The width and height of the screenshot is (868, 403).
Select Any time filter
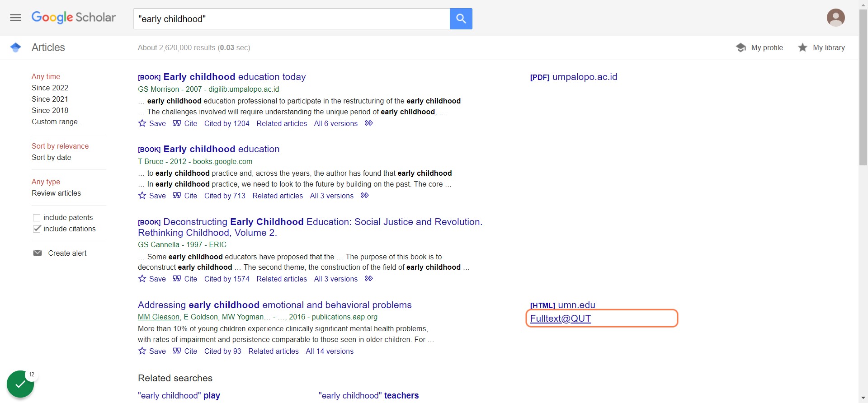click(46, 76)
